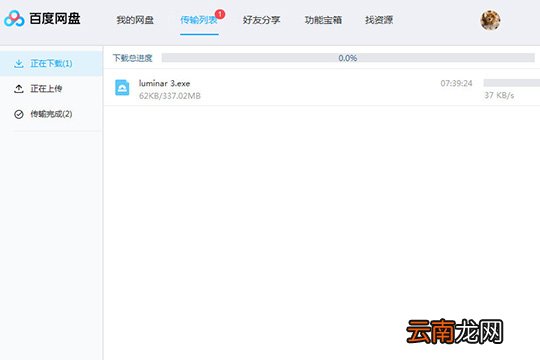Click the 百度网盘 title text
The height and width of the screenshot is (360, 540).
click(x=55, y=19)
